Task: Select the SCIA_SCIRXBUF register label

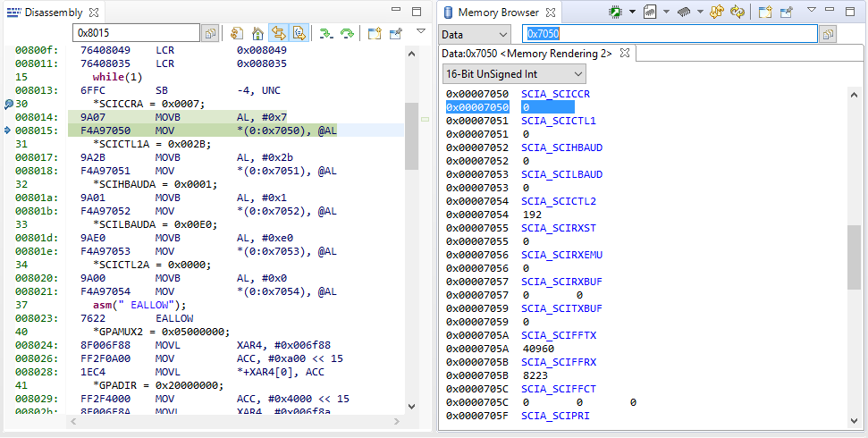Action: (x=562, y=282)
